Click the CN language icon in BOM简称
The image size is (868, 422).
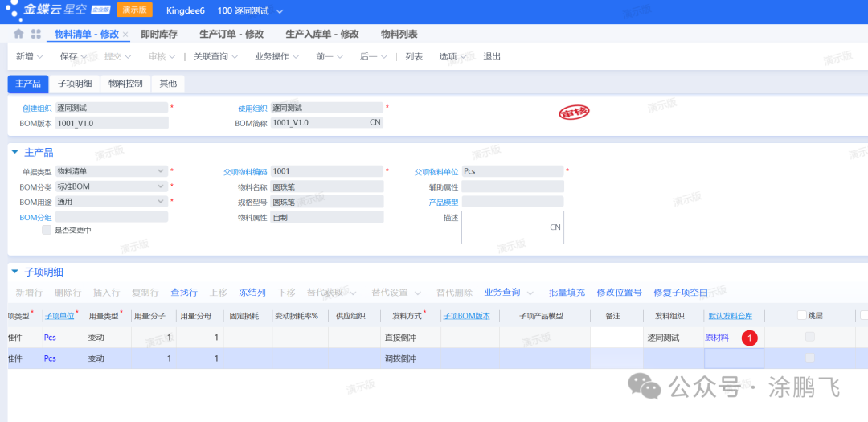(x=375, y=123)
